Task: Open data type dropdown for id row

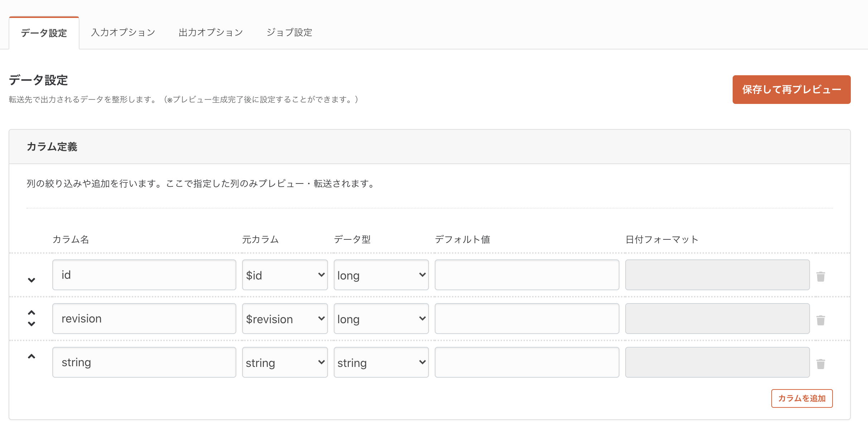Action: [x=381, y=275]
